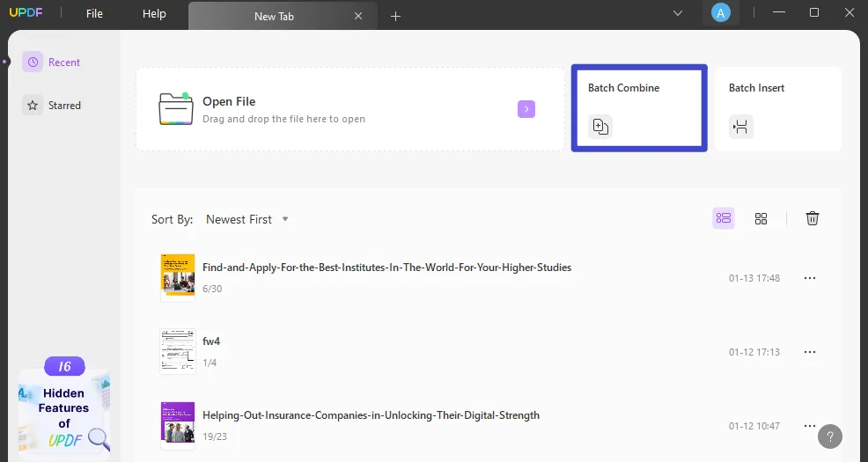Click the Batch Combine icon
The width and height of the screenshot is (868, 462).
[x=600, y=127]
